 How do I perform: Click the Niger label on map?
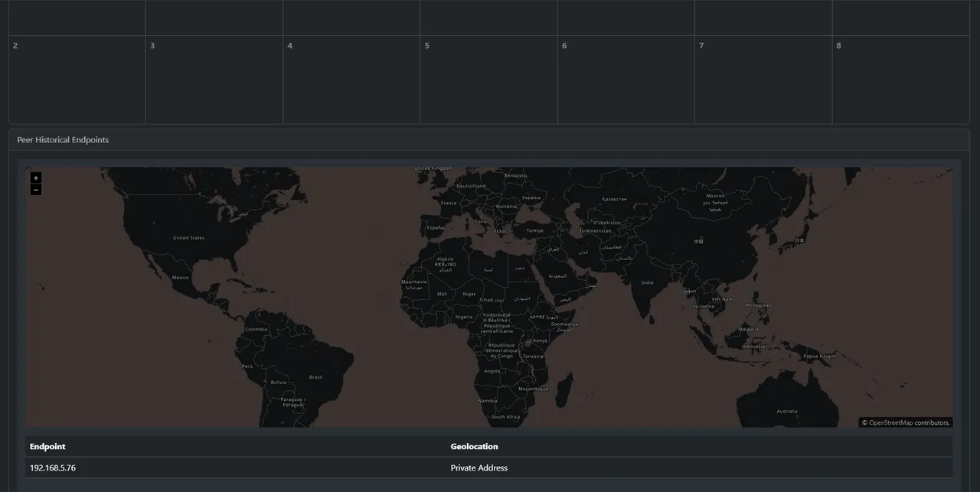coord(469,294)
